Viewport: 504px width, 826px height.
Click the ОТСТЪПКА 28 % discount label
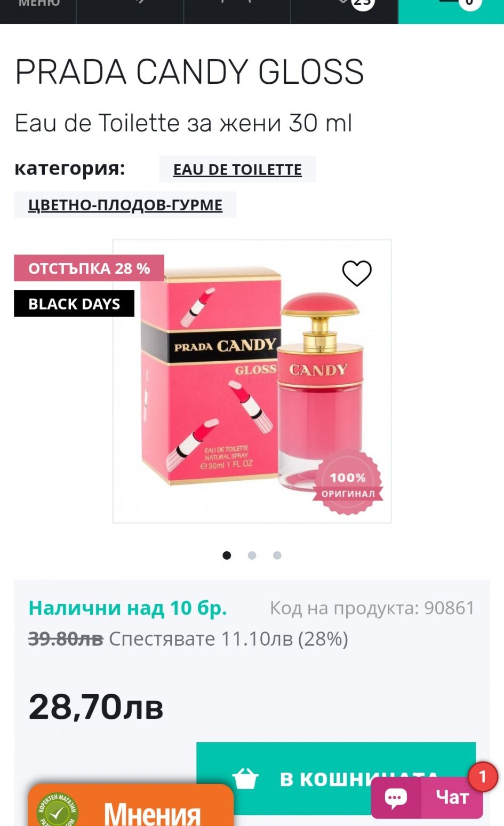point(89,268)
